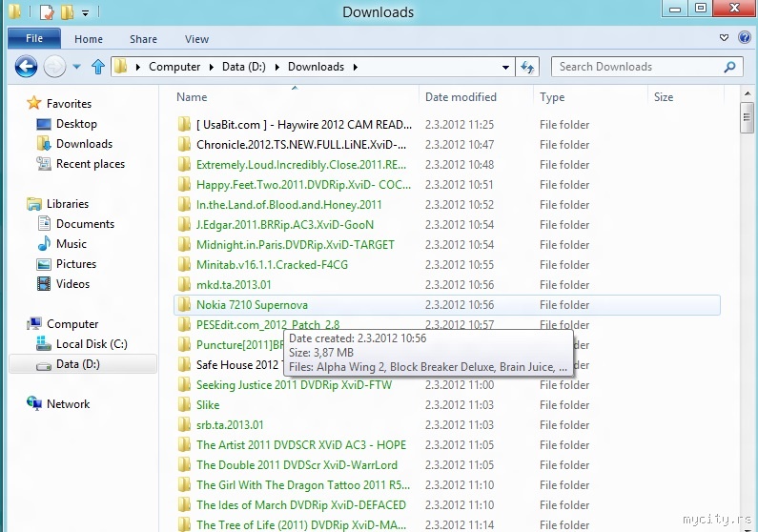Open the File menu tab
The width and height of the screenshot is (758, 532).
(34, 39)
